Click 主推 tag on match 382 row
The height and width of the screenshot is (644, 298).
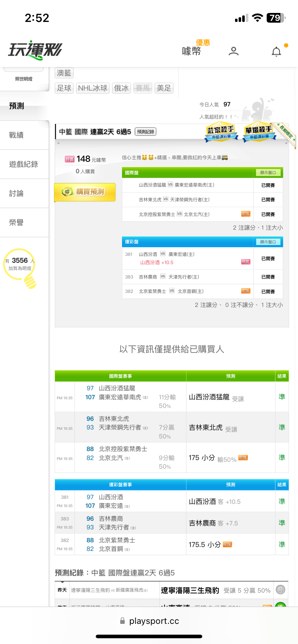[245, 291]
